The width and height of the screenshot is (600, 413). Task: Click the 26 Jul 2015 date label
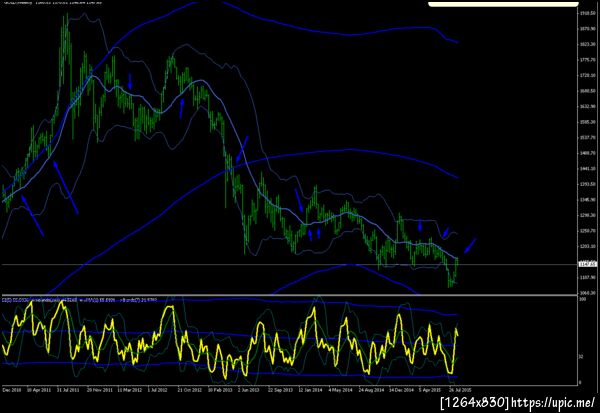[x=460, y=390]
